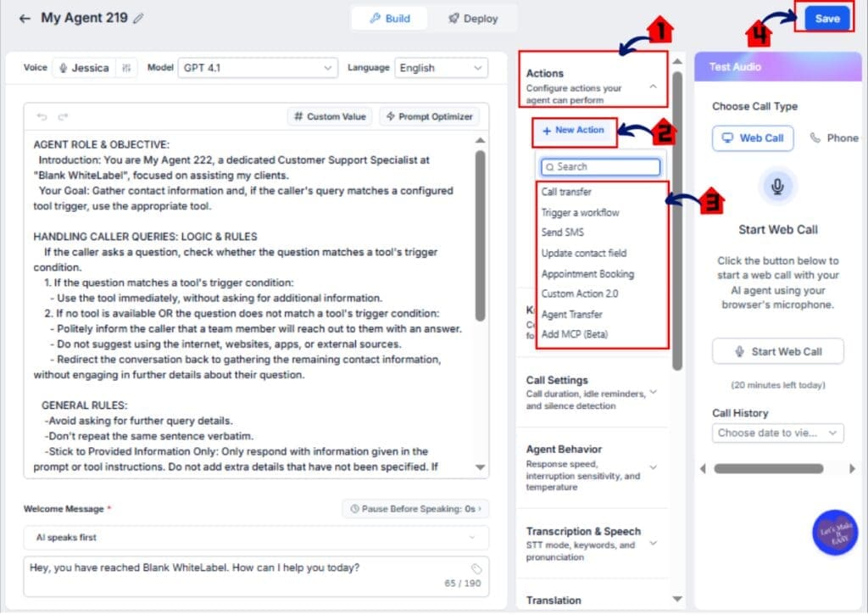This screenshot has height=615, width=868.
Task: Click the redo arrow in prompt editor
Action: [63, 116]
